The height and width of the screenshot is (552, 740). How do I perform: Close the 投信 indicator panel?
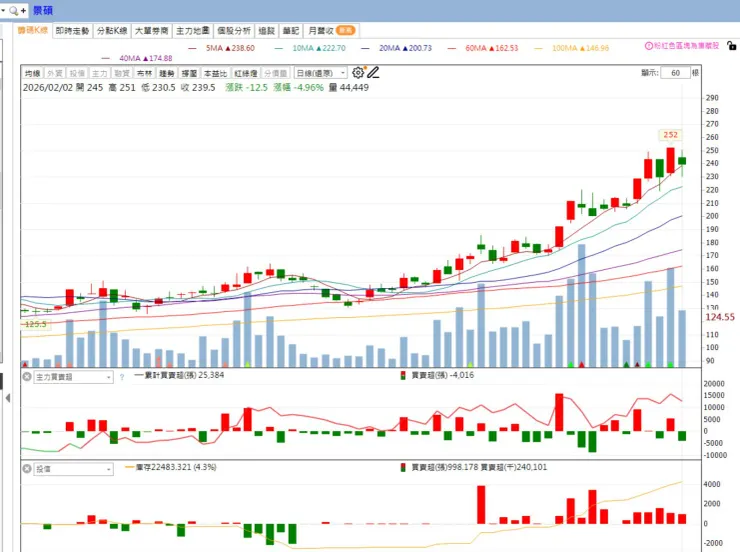(x=27, y=468)
